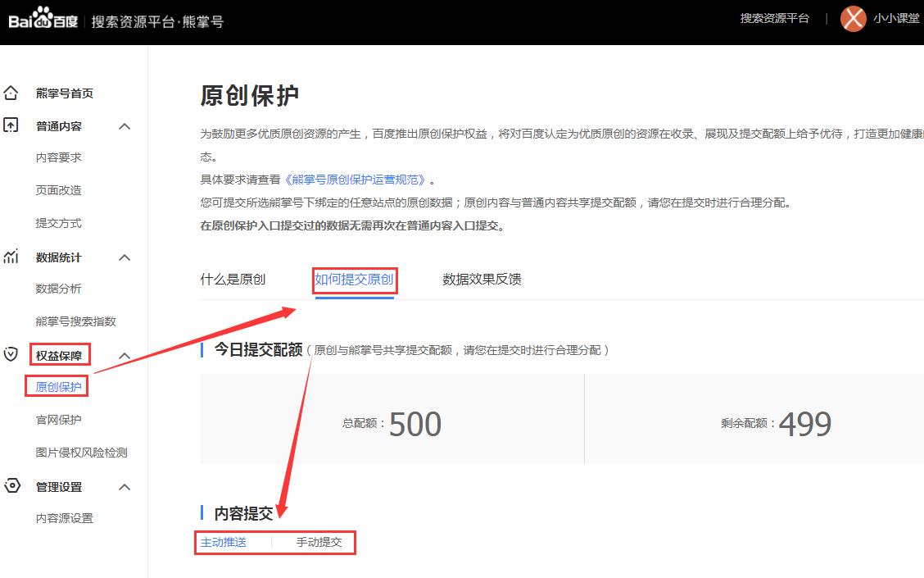The image size is (924, 578).
Task: Collapse the 权益保障 sidebar section
Action: click(125, 354)
